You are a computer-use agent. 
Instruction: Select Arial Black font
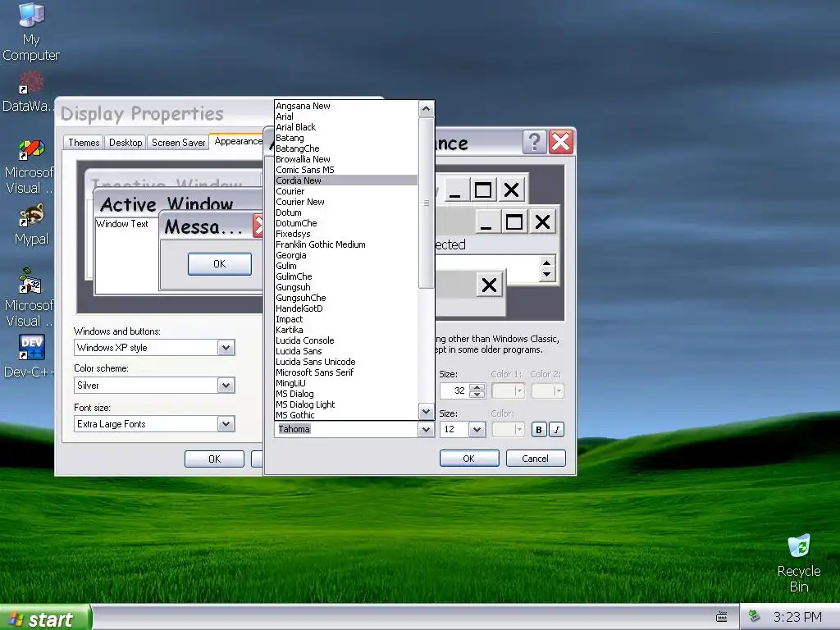[346, 127]
